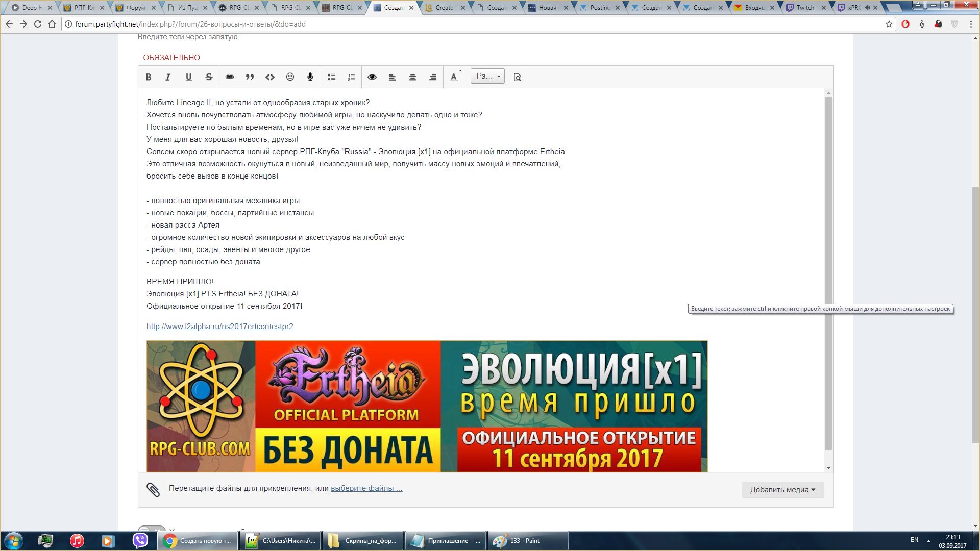The image size is (980, 551).
Task: Click the 'ОБЯЗАТЕЛЬНО' label
Action: click(171, 58)
